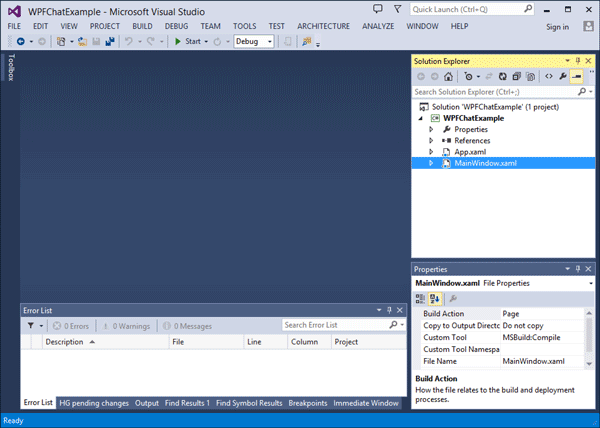
Task: Click the New Project toolbar icon
Action: tap(61, 41)
